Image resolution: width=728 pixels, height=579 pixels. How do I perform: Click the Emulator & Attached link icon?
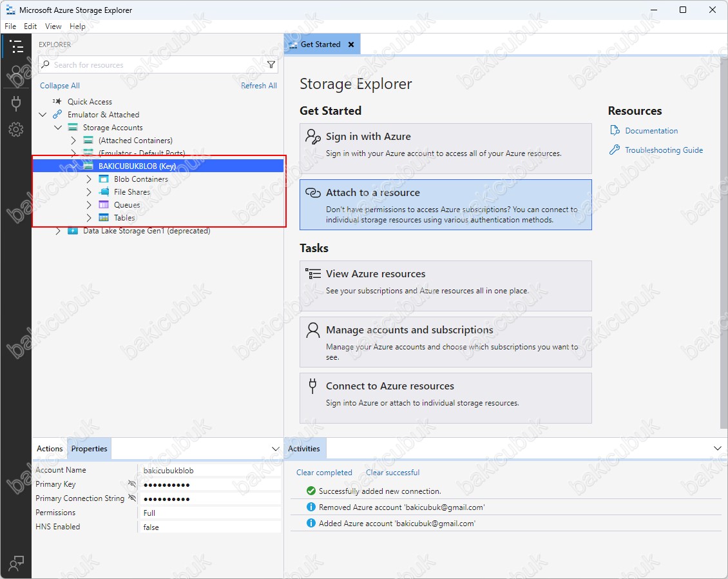pos(57,114)
